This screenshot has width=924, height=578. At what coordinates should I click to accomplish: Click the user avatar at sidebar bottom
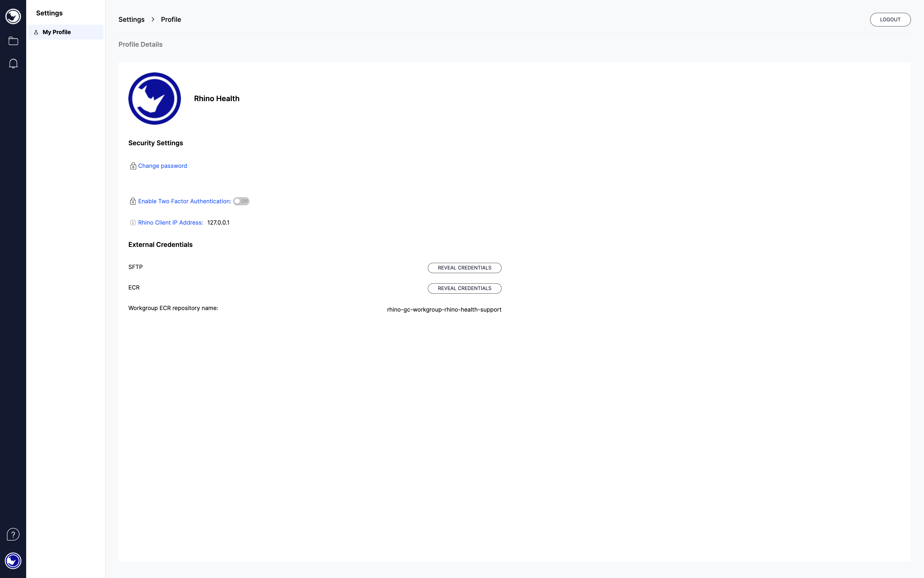[13, 561]
